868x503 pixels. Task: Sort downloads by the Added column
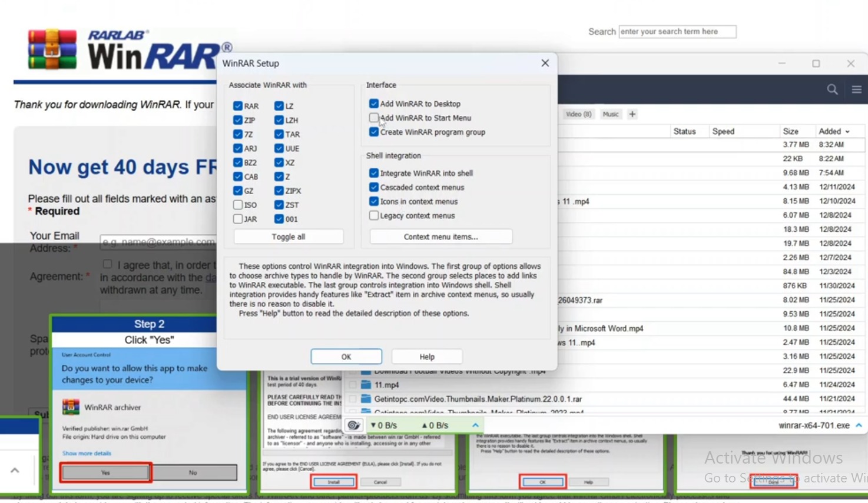[834, 131]
